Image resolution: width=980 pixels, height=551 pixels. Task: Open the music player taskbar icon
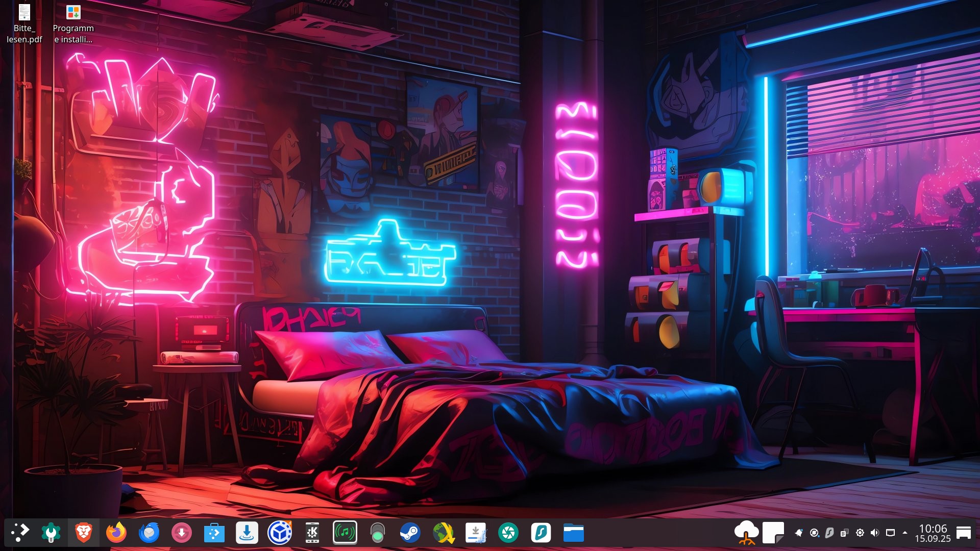click(x=345, y=533)
